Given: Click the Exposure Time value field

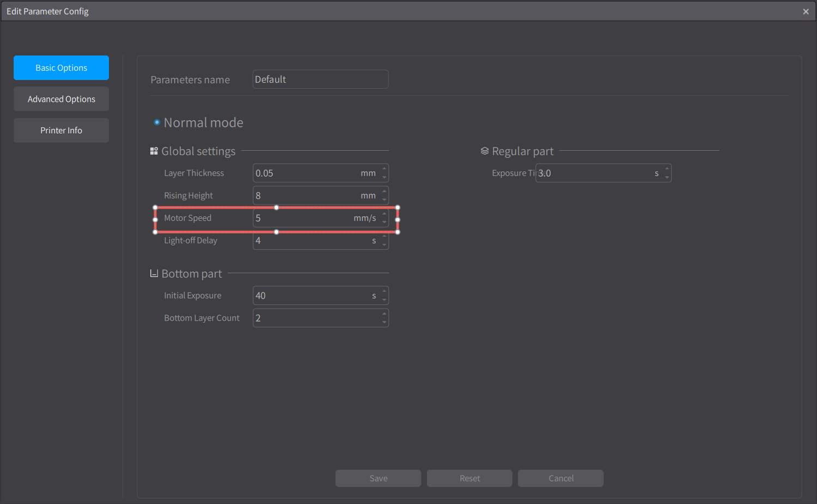Looking at the screenshot, I should pyautogui.click(x=594, y=174).
